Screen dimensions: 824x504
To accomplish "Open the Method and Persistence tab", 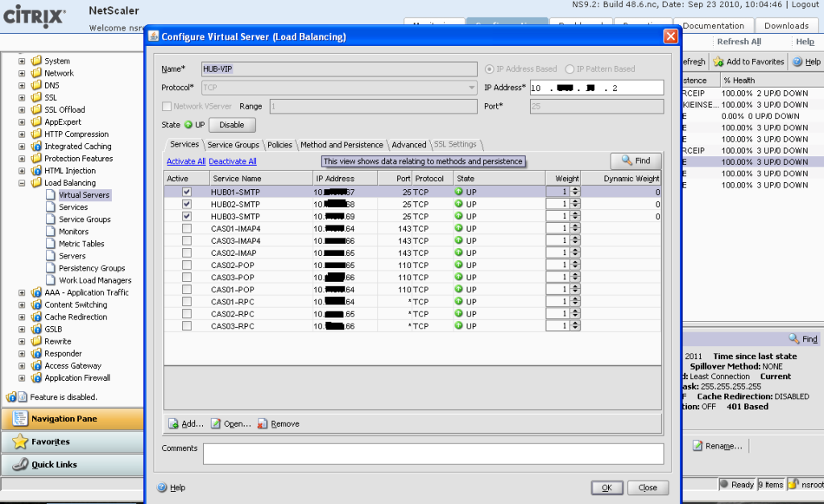I will tap(342, 145).
